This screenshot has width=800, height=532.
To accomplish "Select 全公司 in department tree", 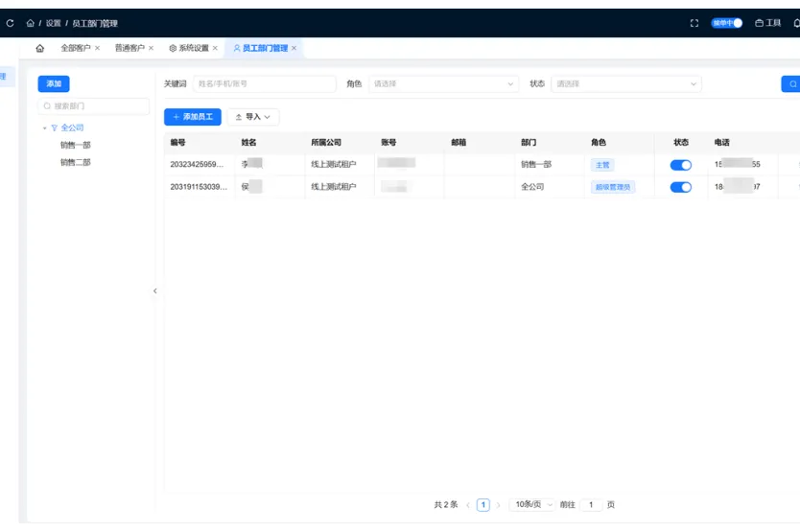I will tap(72, 128).
